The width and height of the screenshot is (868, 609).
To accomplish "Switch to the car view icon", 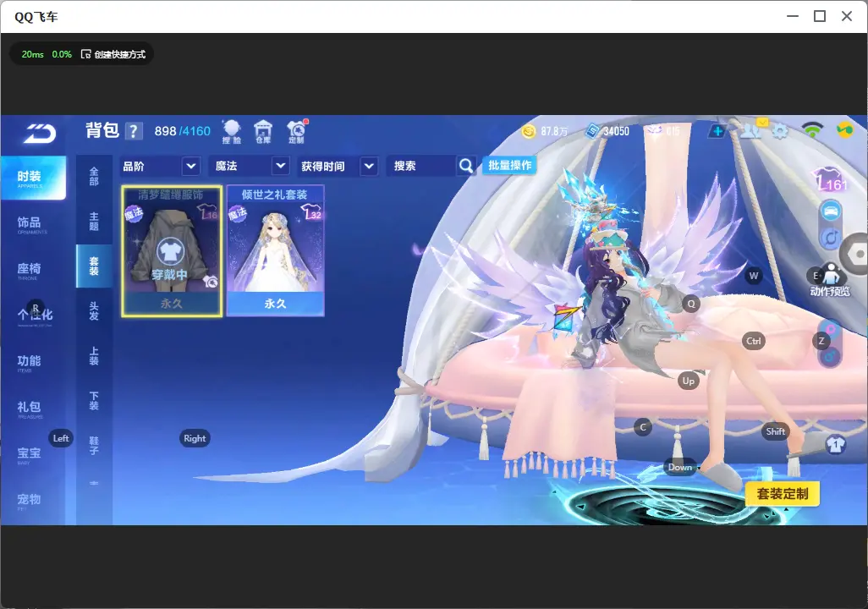I will pos(831,211).
